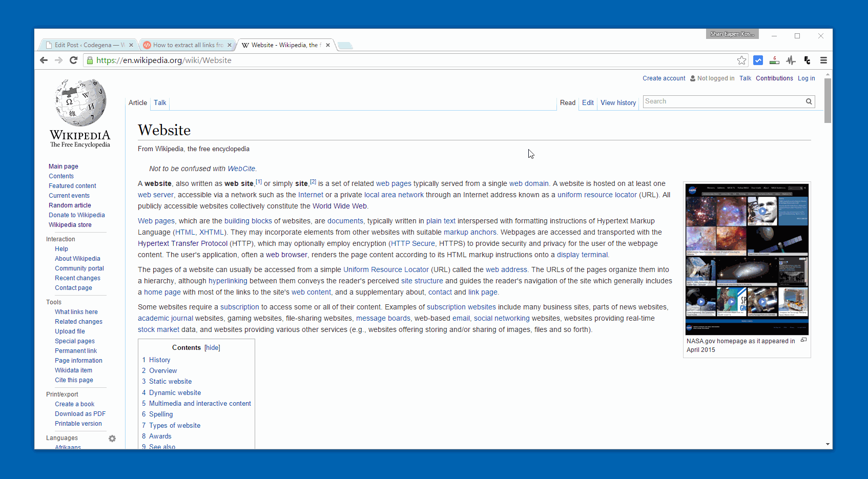Select the Read view tab

pos(568,103)
